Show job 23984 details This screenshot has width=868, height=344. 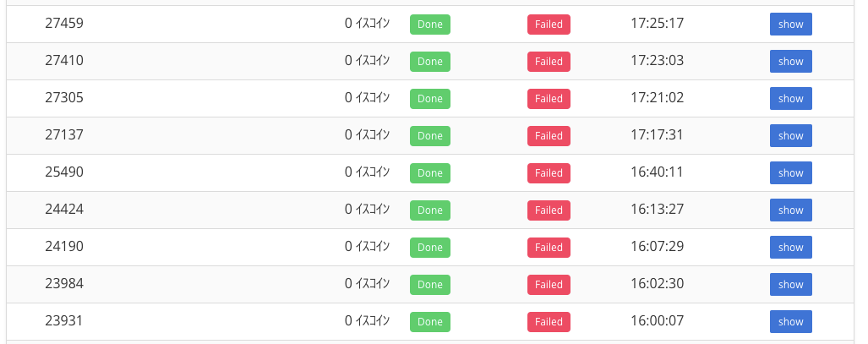pos(790,284)
